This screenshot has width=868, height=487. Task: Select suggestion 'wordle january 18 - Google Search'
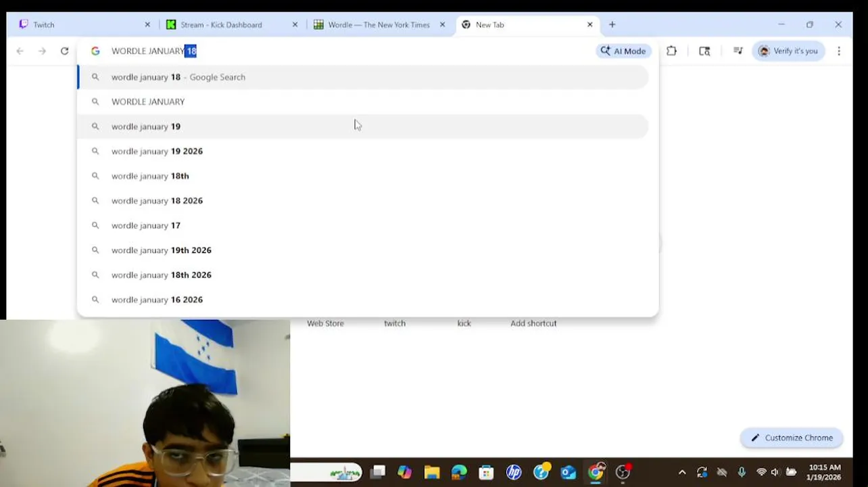tap(363, 77)
